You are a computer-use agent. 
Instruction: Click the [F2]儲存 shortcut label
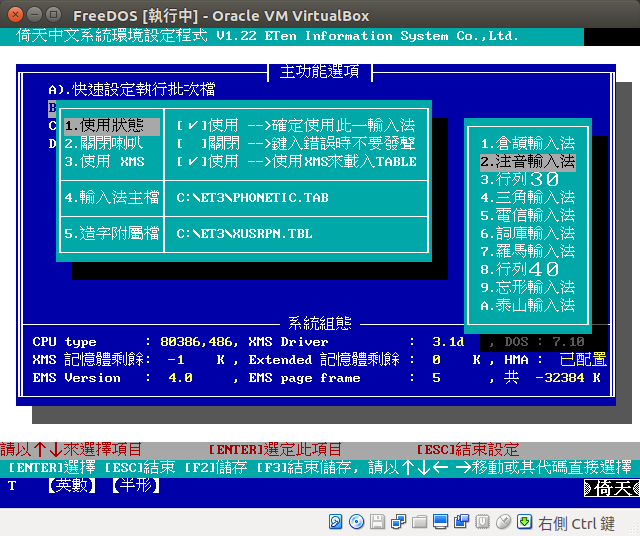[216, 467]
